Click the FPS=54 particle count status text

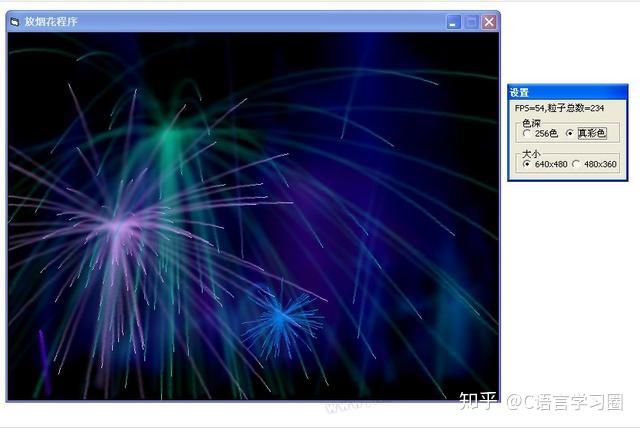pos(559,108)
